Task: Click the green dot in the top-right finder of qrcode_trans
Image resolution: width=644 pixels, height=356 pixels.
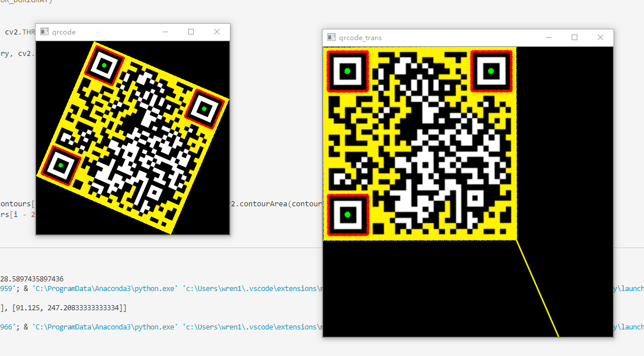Action: pos(491,71)
